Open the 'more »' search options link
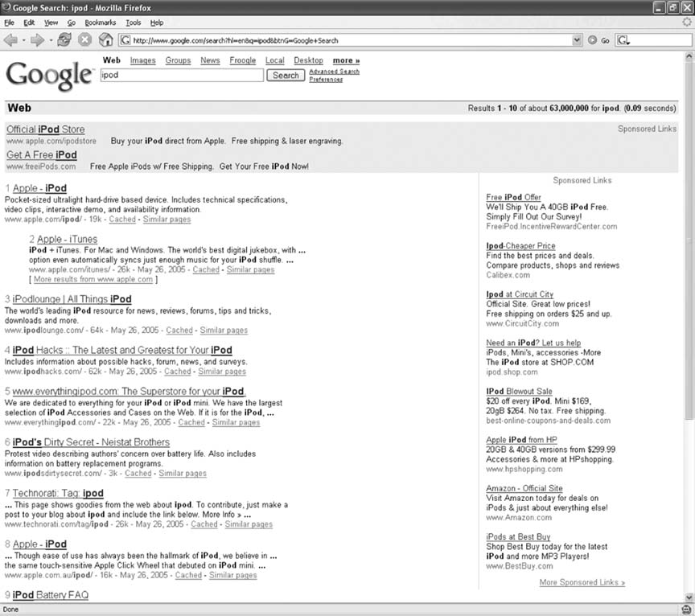Image resolution: width=695 pixels, height=616 pixels. (346, 60)
